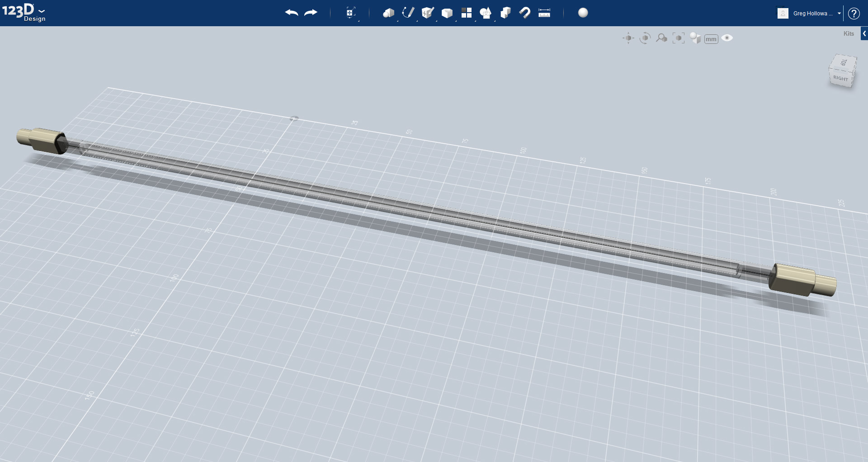Toggle visibility with the eye icon
This screenshot has width=868, height=462.
(x=727, y=38)
